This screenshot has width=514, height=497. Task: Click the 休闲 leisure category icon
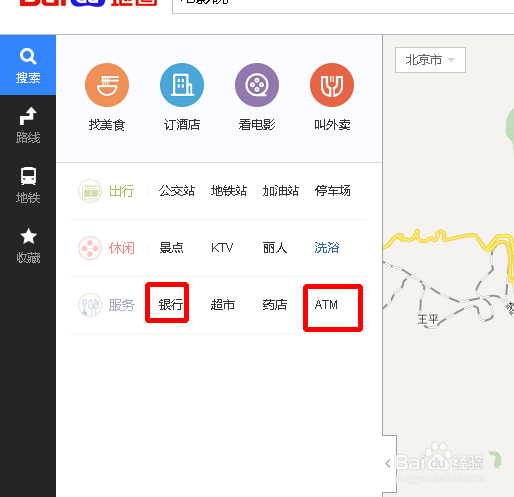(90, 248)
